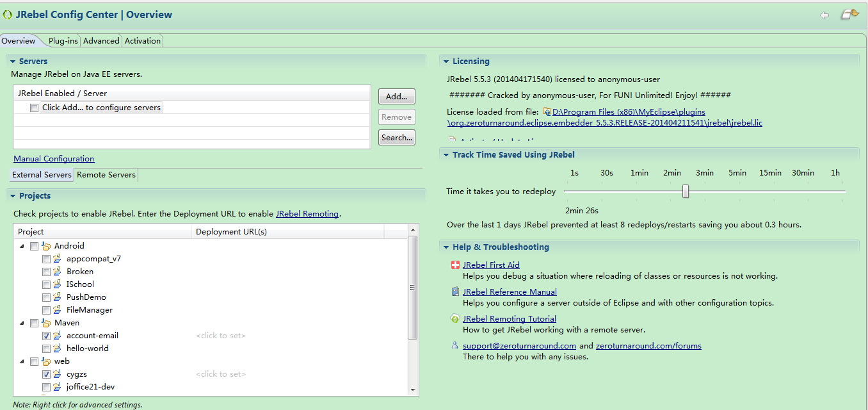Check the web group checkbox

coord(34,361)
